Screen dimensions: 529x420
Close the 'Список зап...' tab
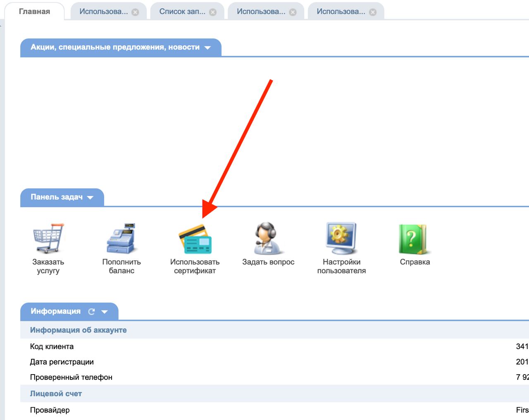tap(213, 12)
